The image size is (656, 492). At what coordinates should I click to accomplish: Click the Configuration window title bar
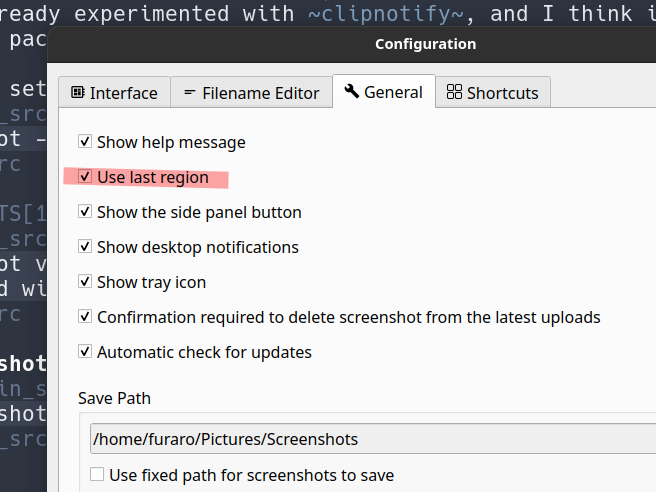click(x=425, y=44)
